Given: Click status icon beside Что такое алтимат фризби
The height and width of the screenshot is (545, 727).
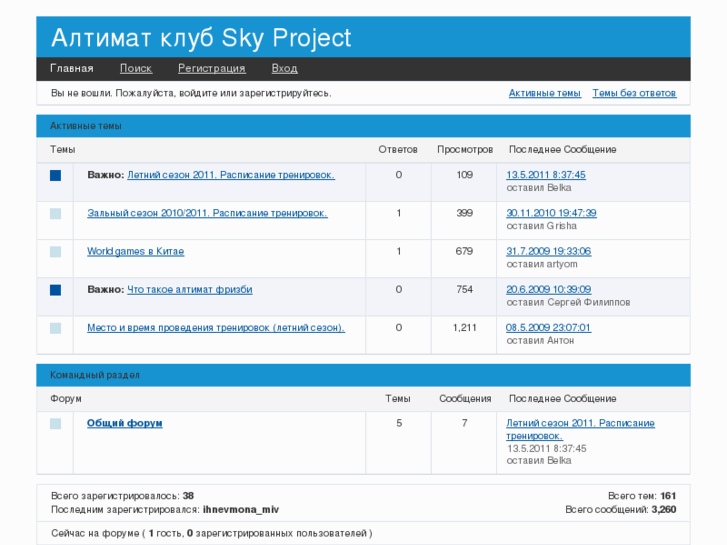Looking at the screenshot, I should (x=55, y=290).
